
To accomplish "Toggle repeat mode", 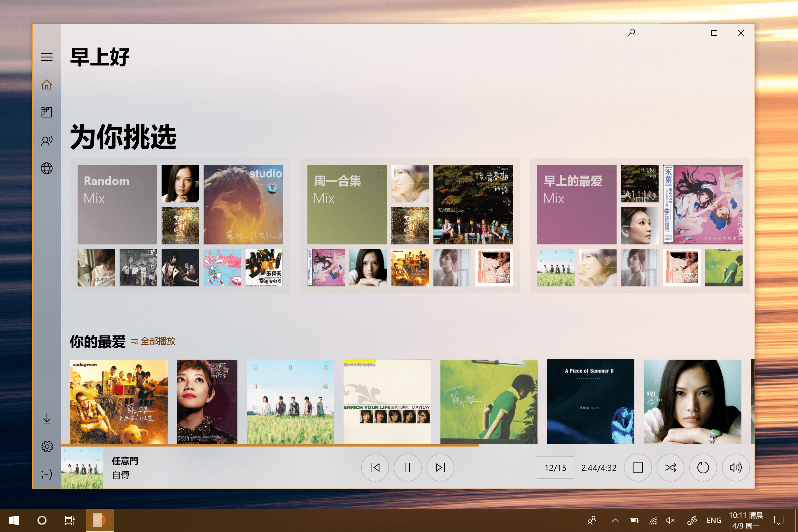I will coord(703,468).
